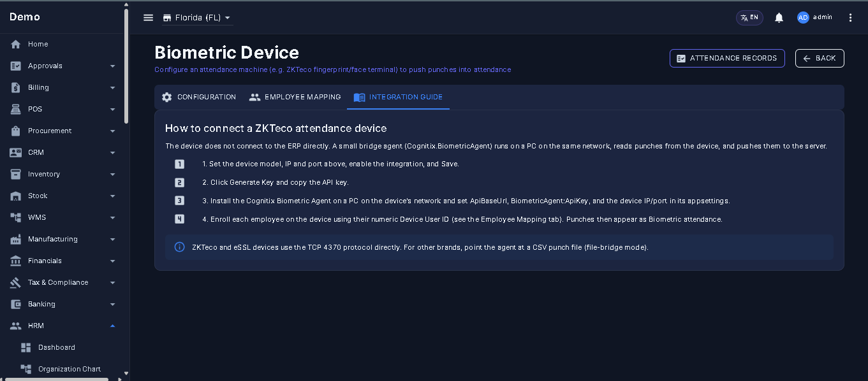Open the HRM Dashboard item
The width and height of the screenshot is (868, 381).
tap(63, 347)
